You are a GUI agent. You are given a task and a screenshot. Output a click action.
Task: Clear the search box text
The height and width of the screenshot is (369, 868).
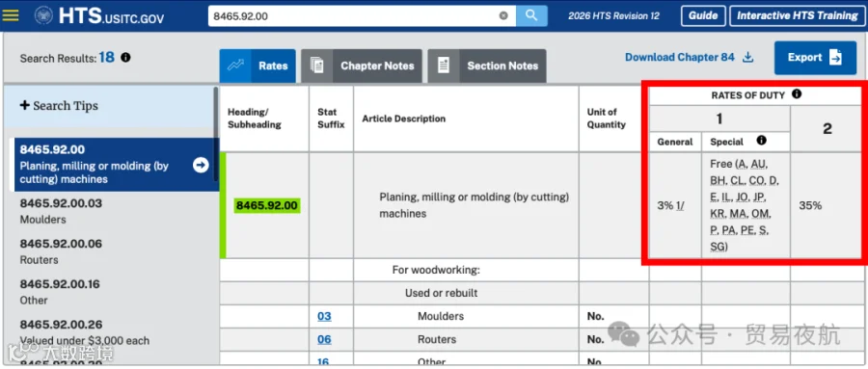503,16
